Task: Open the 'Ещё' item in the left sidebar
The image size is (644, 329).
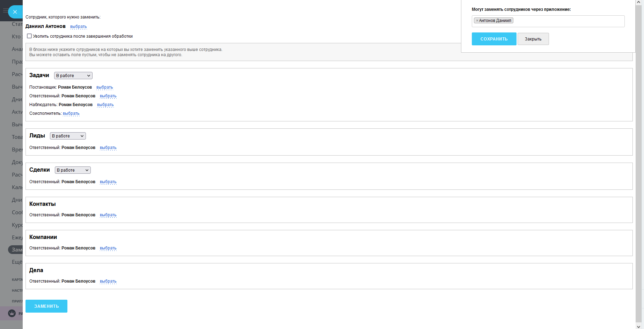Action: click(17, 262)
